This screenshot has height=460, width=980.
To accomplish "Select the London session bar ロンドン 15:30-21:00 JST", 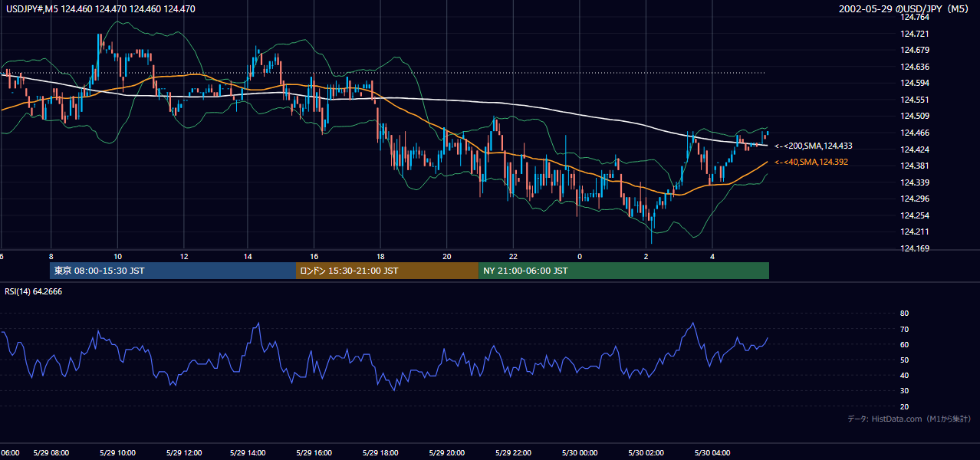I will (387, 271).
